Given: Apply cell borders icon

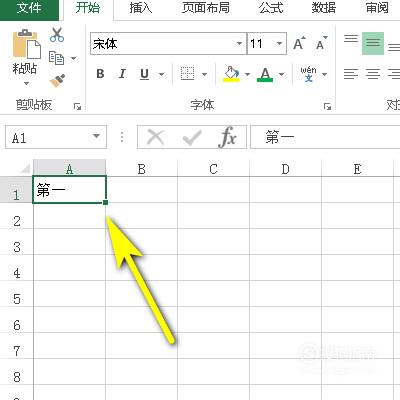Looking at the screenshot, I should click(187, 73).
